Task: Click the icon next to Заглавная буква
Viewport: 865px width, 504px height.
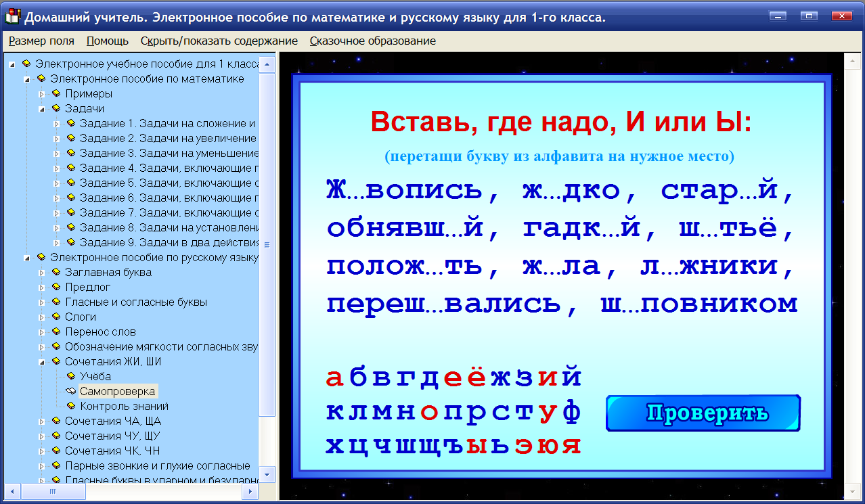Action: pyautogui.click(x=56, y=272)
